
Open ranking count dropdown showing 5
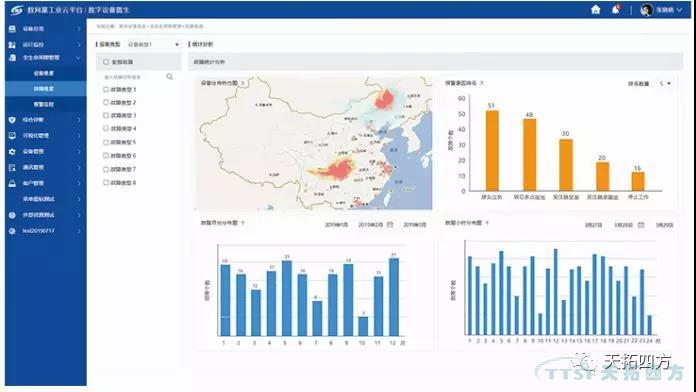665,83
